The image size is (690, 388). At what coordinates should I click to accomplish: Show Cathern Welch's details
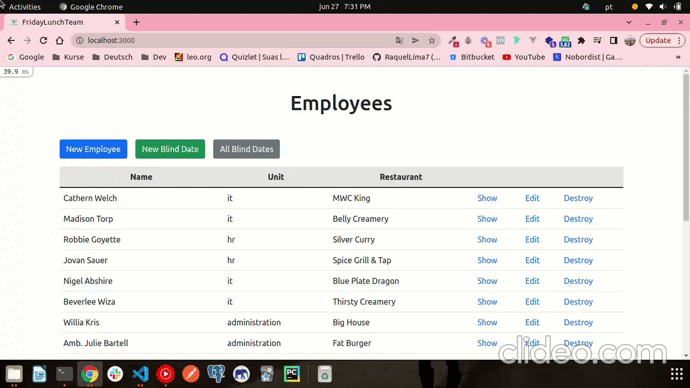pyautogui.click(x=487, y=198)
